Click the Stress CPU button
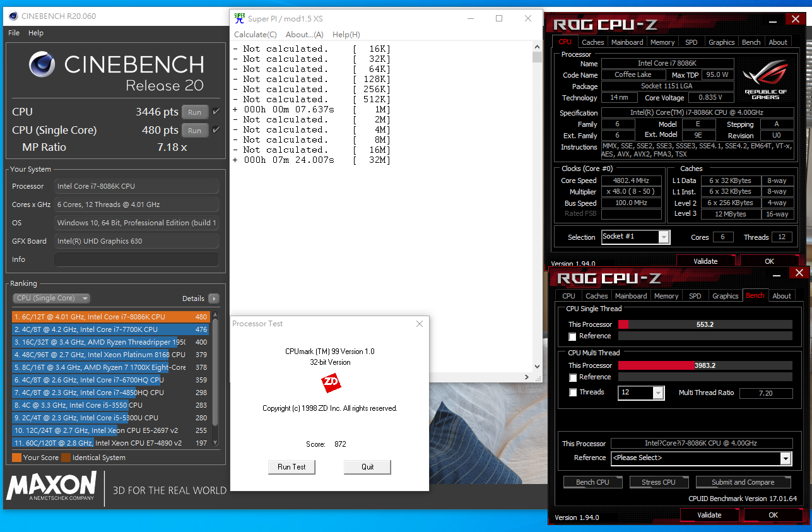This screenshot has height=532, width=812. point(658,482)
